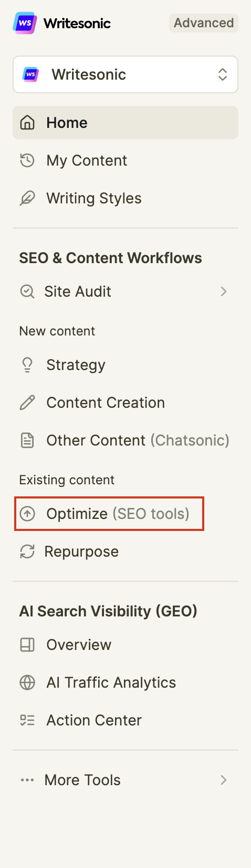Click the Strategy lightbulb icon
251x868 pixels.
[x=27, y=365]
